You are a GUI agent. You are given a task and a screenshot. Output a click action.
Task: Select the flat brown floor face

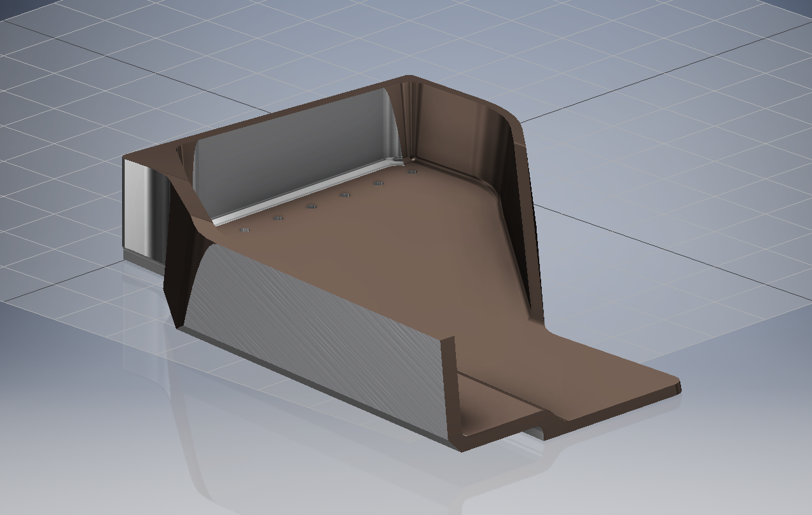pyautogui.click(x=382, y=254)
